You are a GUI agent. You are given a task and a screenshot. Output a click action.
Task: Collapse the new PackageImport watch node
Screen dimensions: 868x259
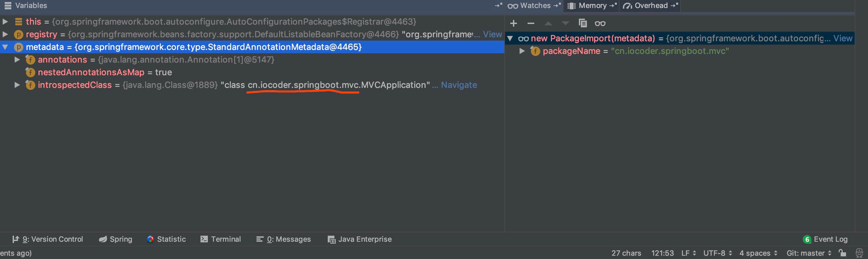510,38
